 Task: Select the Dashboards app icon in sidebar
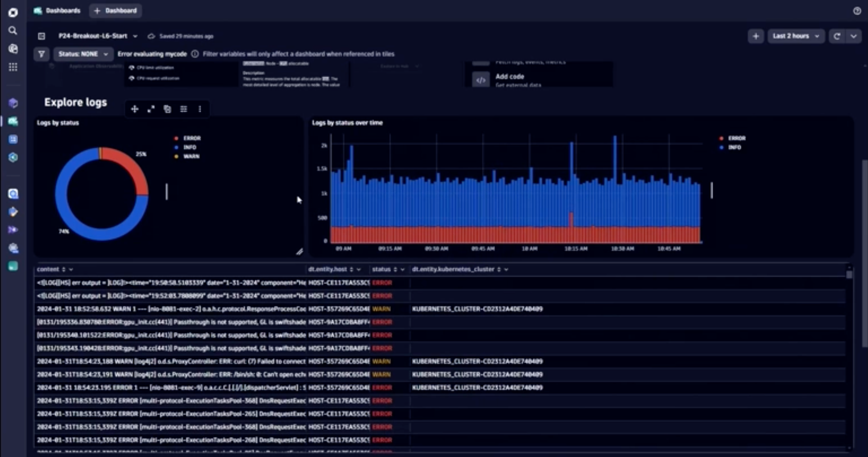(13, 121)
